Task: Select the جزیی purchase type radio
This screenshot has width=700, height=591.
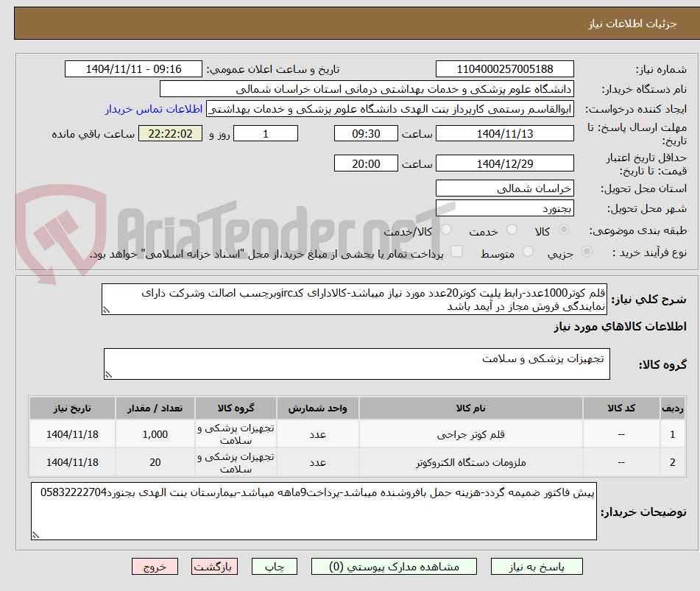Action: 587,252
